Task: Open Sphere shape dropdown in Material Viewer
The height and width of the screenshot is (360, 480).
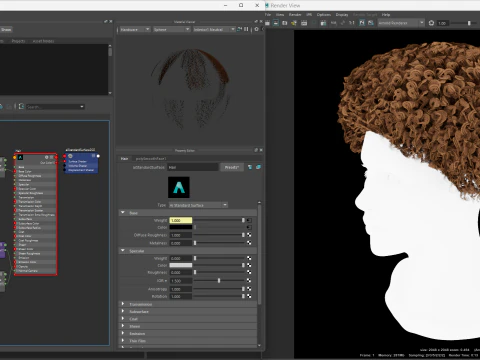Action: 171,29
